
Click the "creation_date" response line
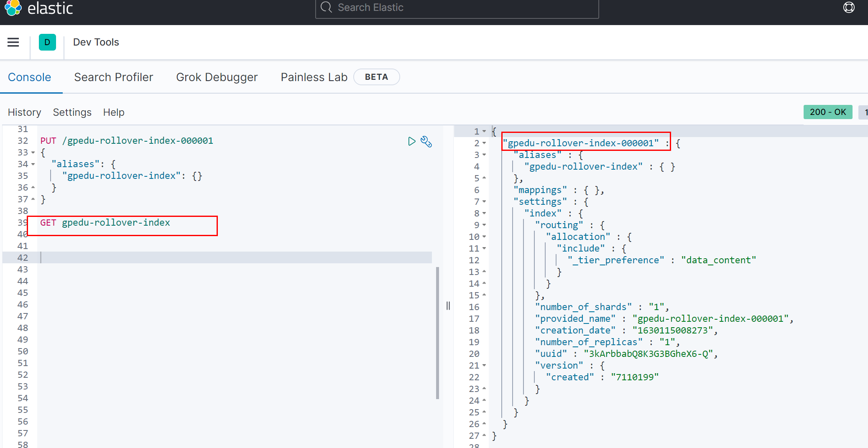pos(626,331)
